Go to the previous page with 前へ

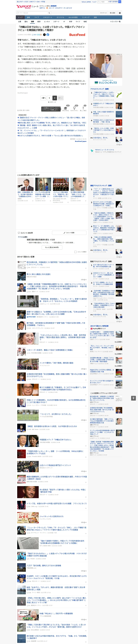[43, 98]
